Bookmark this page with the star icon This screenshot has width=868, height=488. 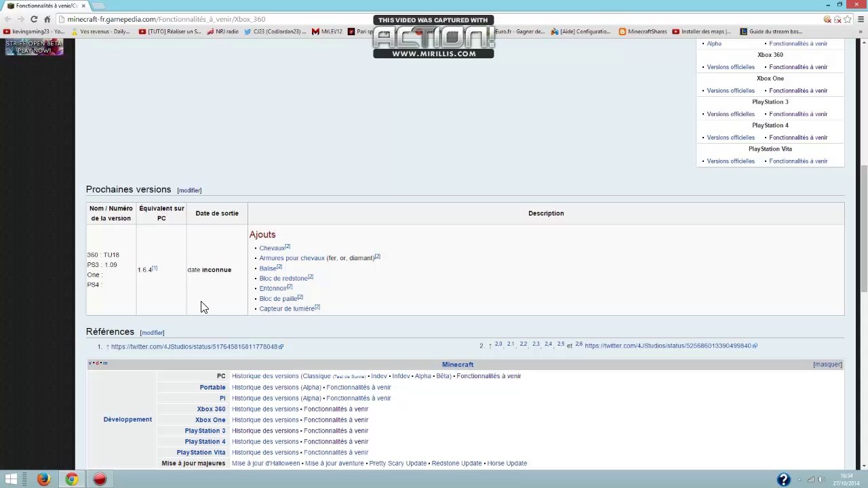point(847,19)
